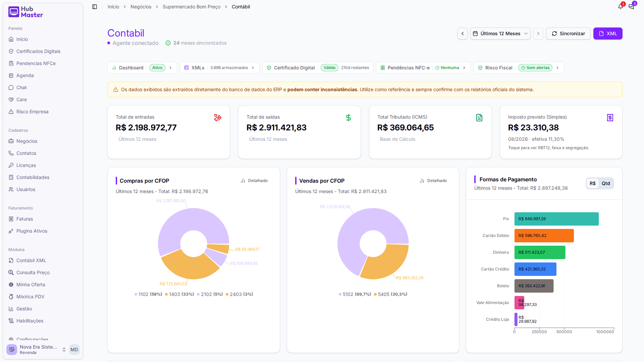Open the MD user avatar
This screenshot has width=644, height=362.
74,350
